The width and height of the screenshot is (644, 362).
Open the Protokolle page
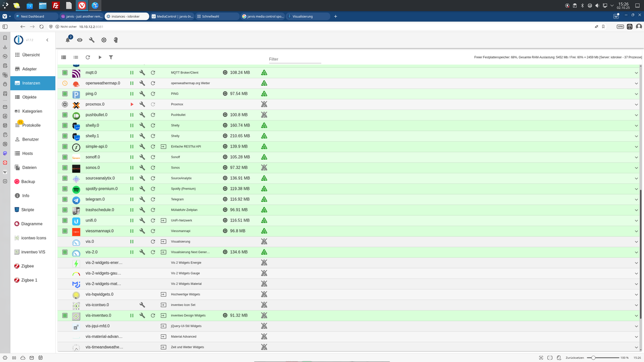(x=31, y=125)
